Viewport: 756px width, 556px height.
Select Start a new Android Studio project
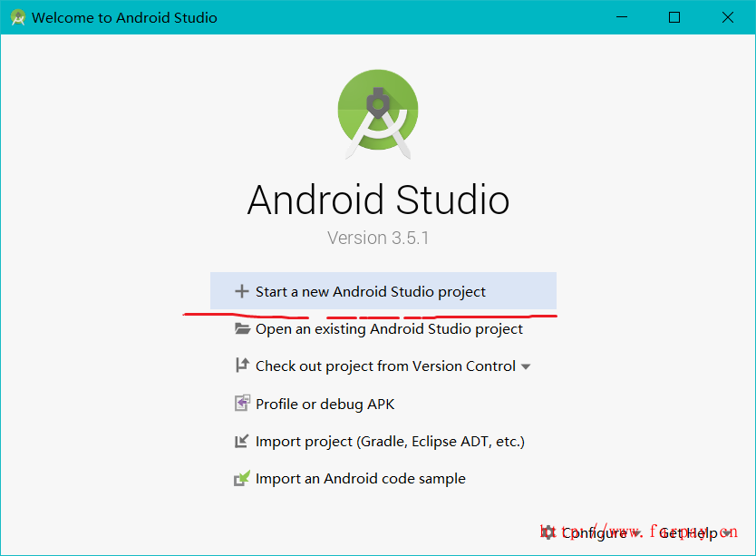tap(370, 292)
